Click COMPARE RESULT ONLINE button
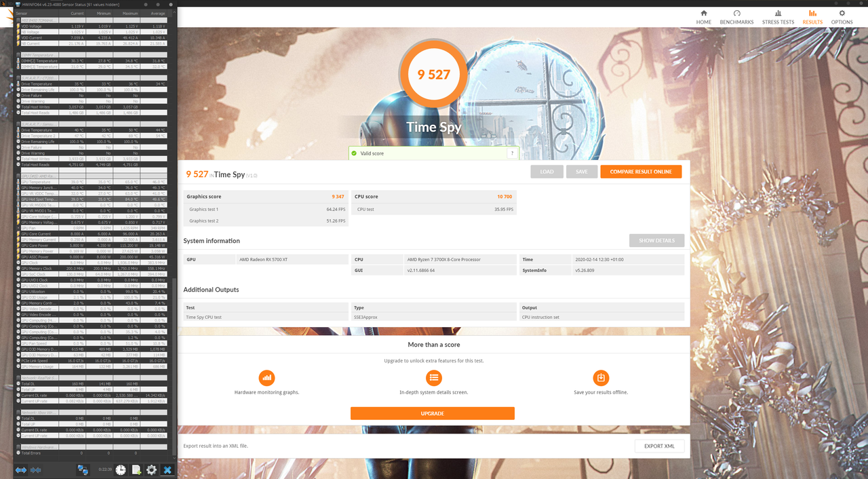This screenshot has height=479, width=868. click(x=641, y=172)
